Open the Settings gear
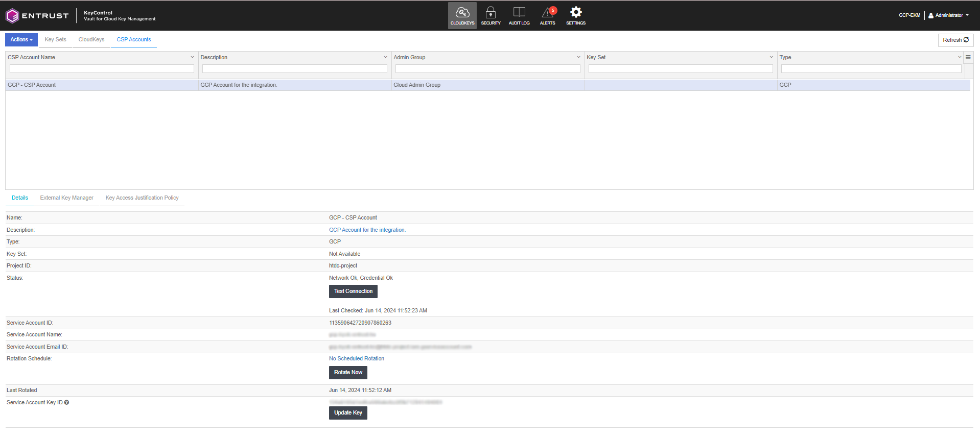Viewport: 980px width, 439px height. pyautogui.click(x=576, y=15)
